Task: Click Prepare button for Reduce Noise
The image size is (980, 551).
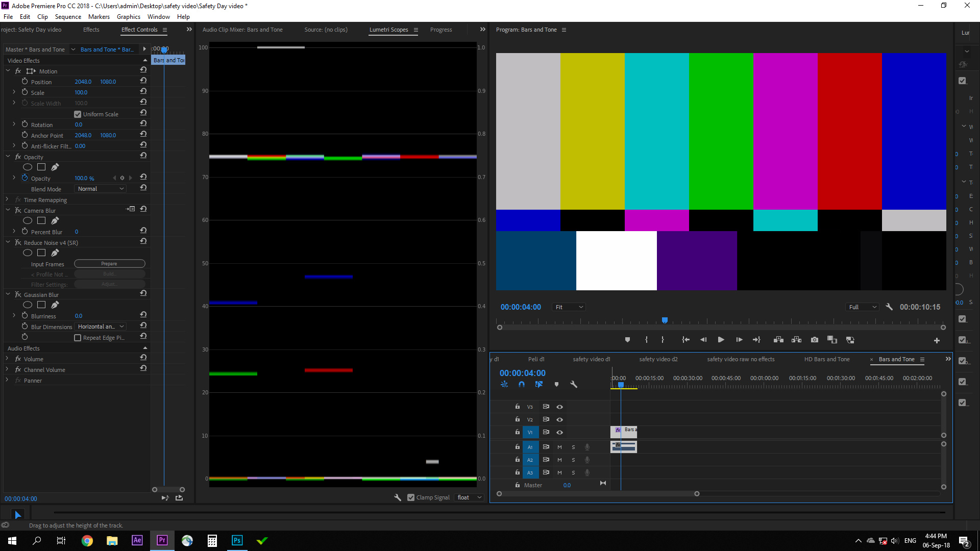Action: point(110,263)
